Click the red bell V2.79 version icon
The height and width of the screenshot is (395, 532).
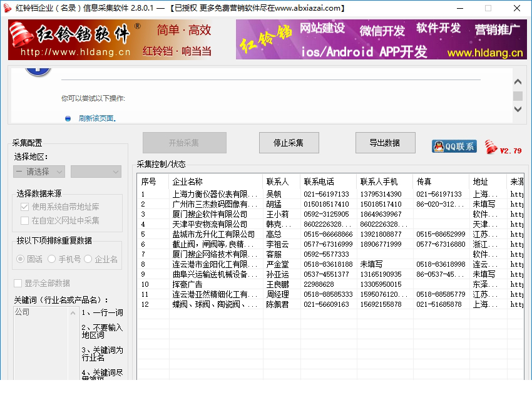(x=503, y=147)
